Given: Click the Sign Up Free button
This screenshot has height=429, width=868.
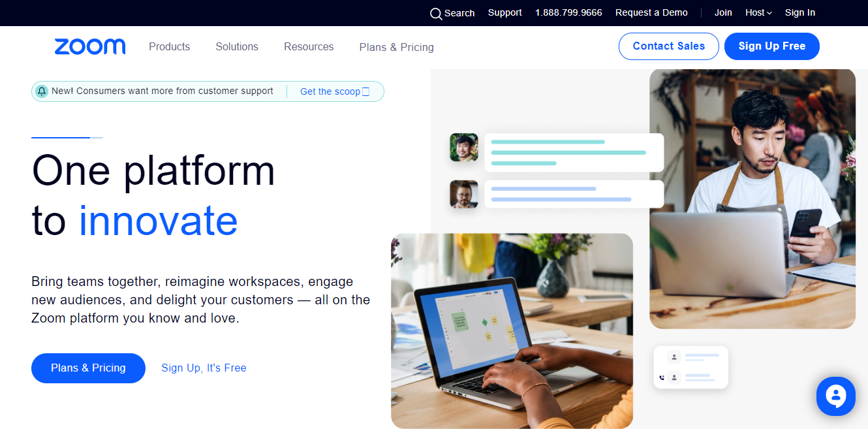Looking at the screenshot, I should [x=772, y=46].
